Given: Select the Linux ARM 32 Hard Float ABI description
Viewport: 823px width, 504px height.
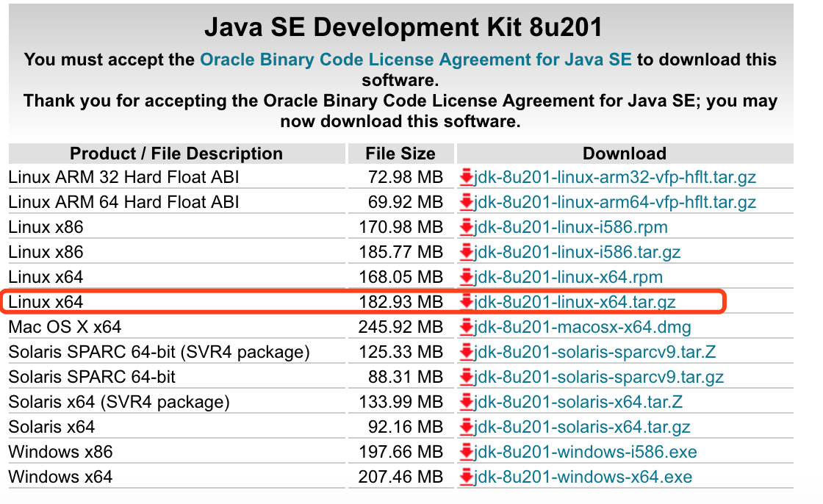Looking at the screenshot, I should coord(124,178).
